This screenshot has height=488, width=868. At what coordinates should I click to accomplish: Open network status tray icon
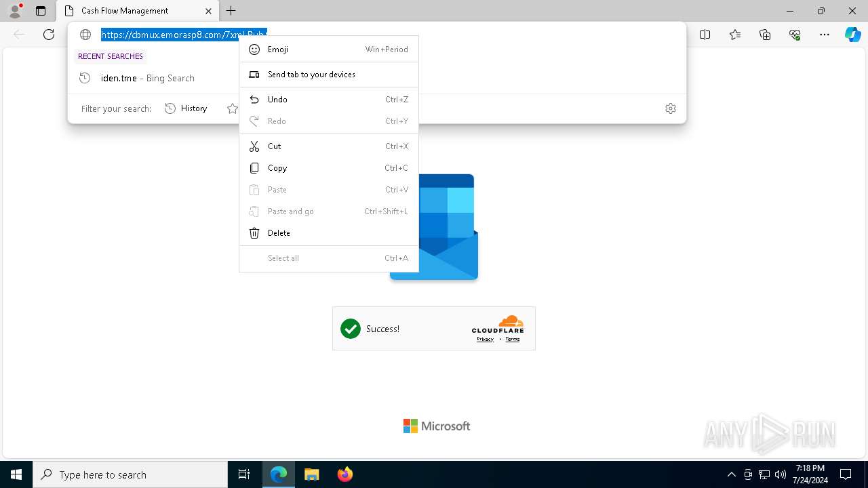(x=764, y=474)
